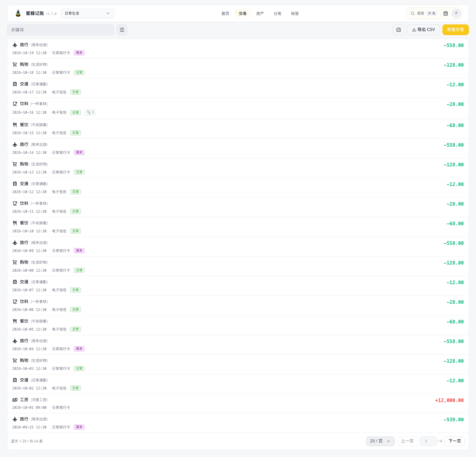Click airplane icon on 2026-10-14 travel entry
476x457 pixels.
click(15, 145)
